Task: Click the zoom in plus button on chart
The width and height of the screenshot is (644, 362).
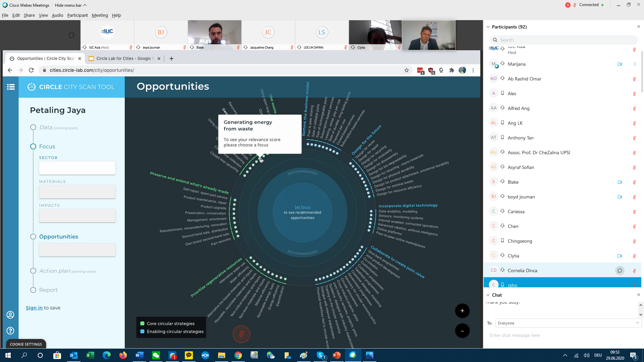Action: tap(462, 311)
